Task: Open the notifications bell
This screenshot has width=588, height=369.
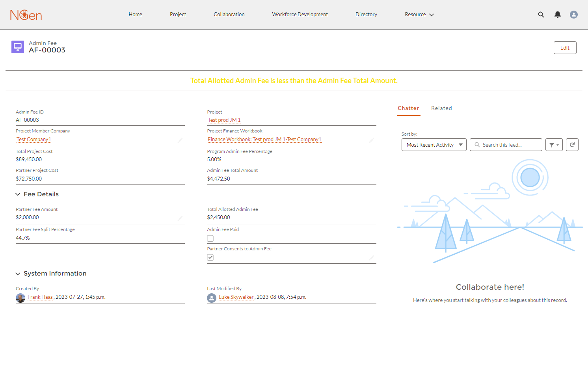Action: pyautogui.click(x=558, y=15)
